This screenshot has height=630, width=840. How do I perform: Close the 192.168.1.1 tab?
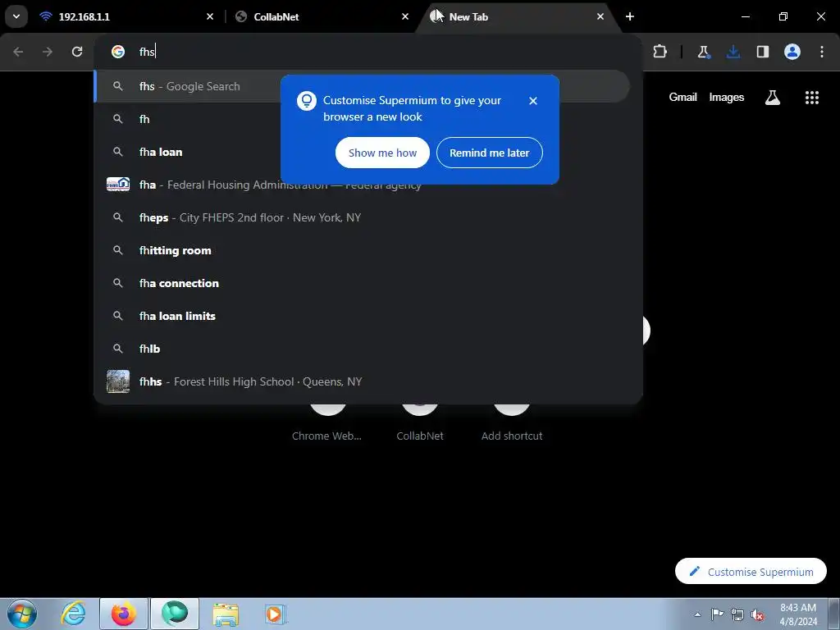coord(210,16)
